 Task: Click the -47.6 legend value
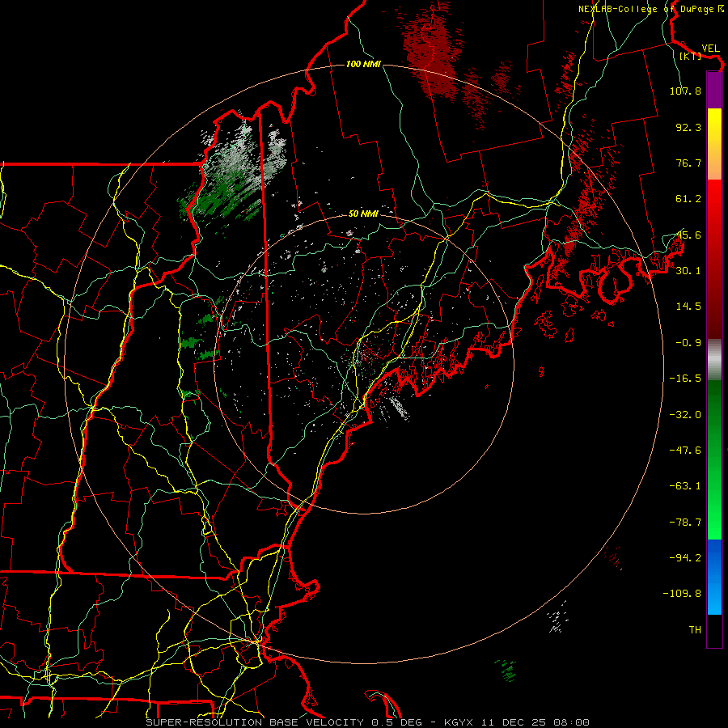tap(685, 451)
